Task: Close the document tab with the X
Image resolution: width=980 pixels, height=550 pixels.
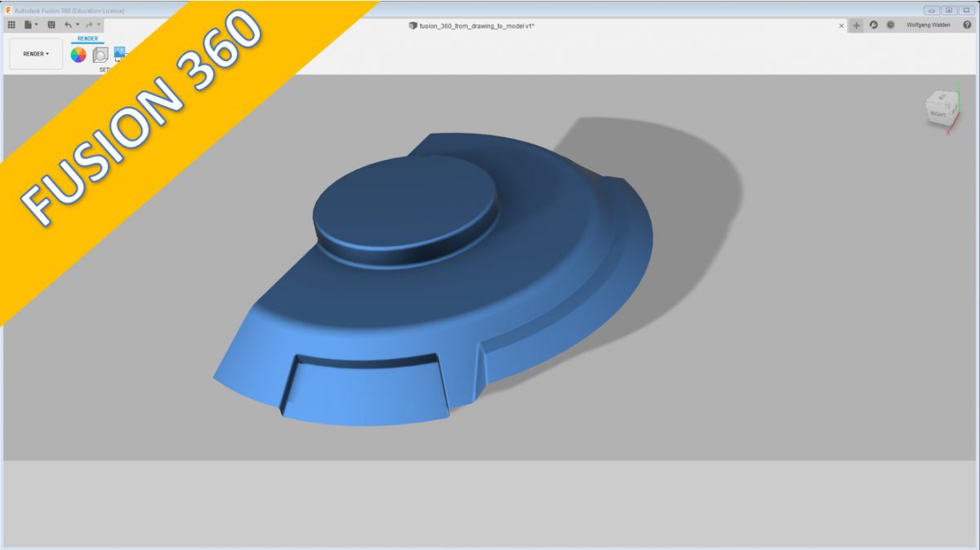Action: click(842, 25)
